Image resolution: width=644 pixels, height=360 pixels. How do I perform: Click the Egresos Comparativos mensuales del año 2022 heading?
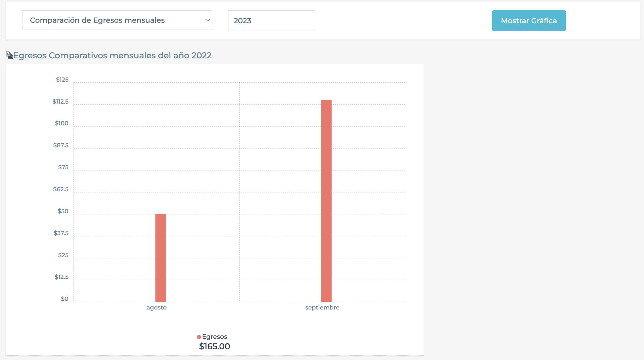click(x=112, y=55)
